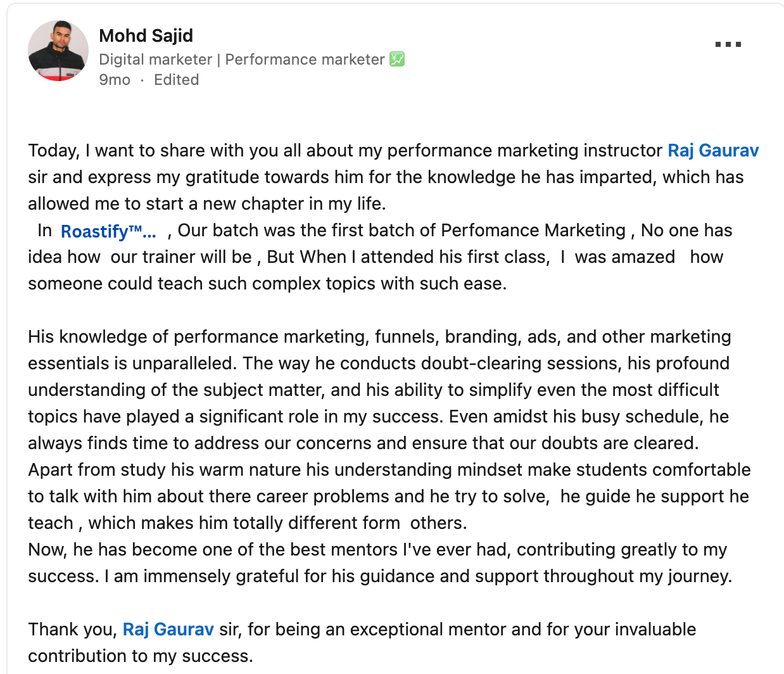Click the line 'Apart from study his warm nature'

tap(389, 470)
